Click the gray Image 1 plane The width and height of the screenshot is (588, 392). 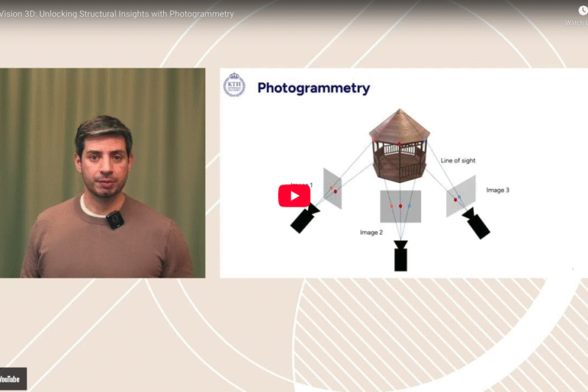pyautogui.click(x=333, y=188)
